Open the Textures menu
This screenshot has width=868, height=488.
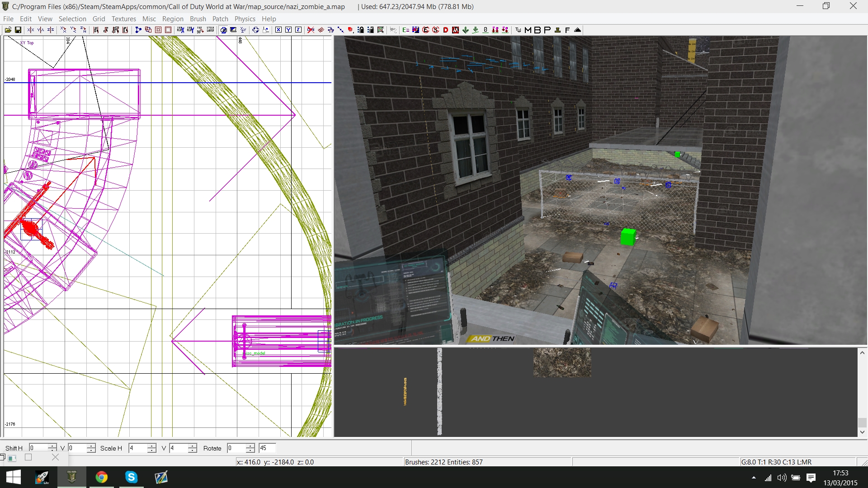pos(124,19)
